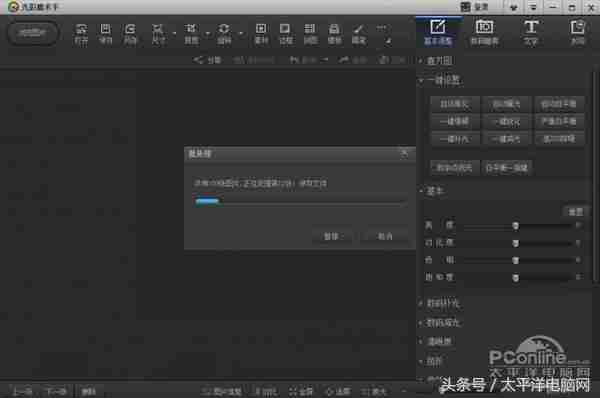This screenshot has width=600, height=398.
Task: Click Fullscreen (全屏) in bottom bar
Action: [301, 391]
